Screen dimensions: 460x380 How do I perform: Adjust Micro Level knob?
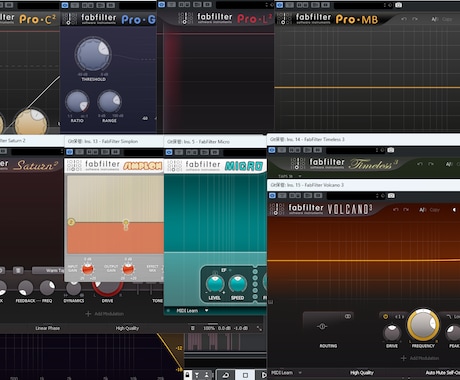[215, 284]
